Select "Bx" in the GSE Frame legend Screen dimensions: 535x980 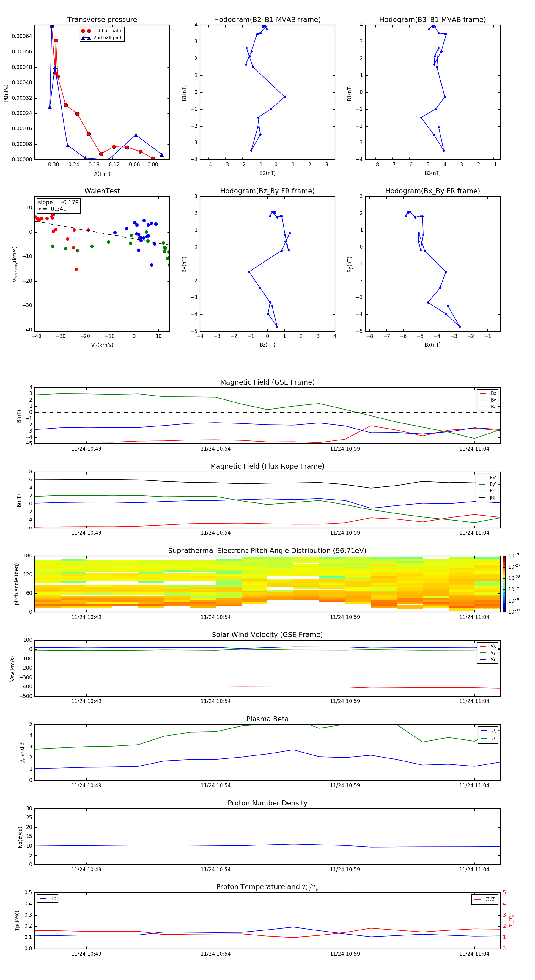488,393
